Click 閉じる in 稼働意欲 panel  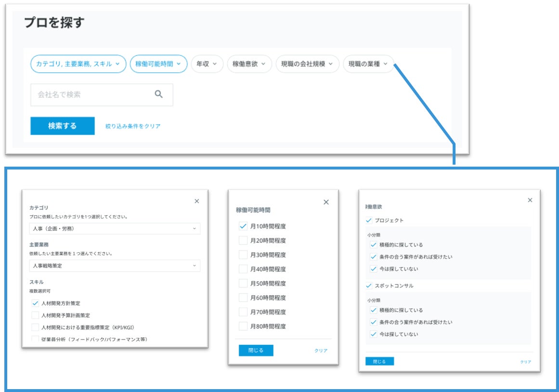tap(380, 361)
